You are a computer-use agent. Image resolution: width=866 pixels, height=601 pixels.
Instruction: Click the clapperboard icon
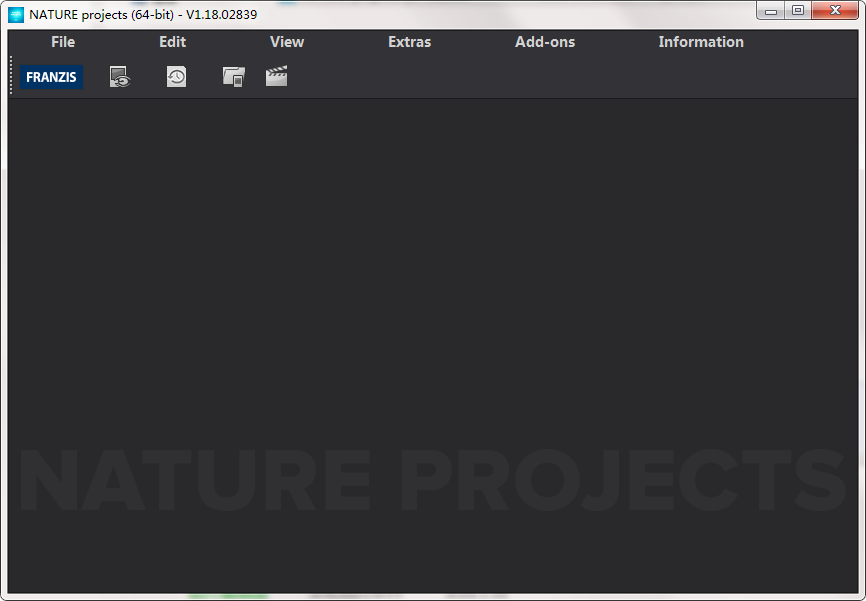point(276,76)
